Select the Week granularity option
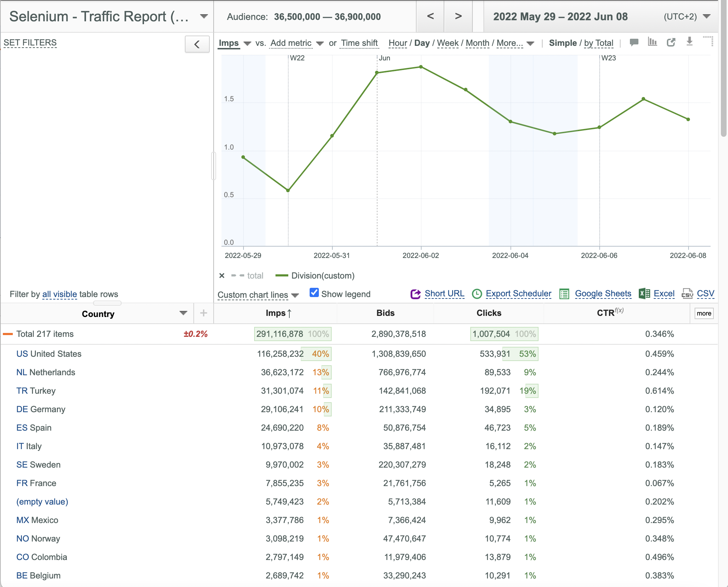 click(x=448, y=43)
